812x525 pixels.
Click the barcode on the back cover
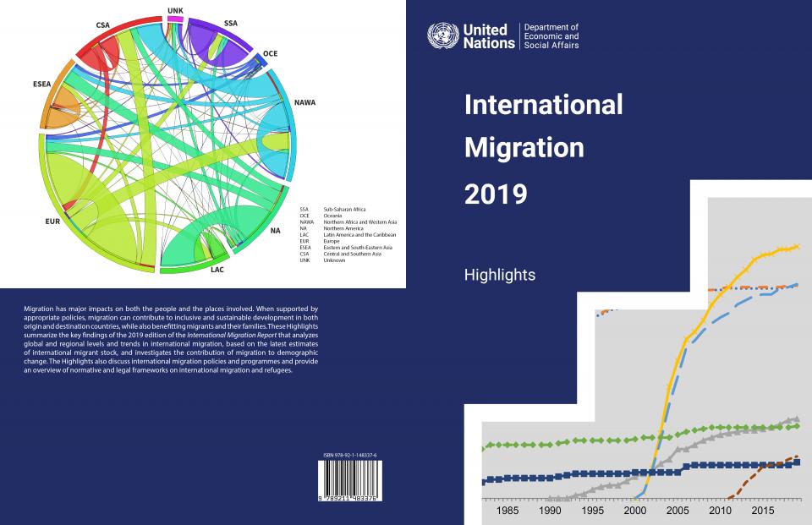pos(350,480)
